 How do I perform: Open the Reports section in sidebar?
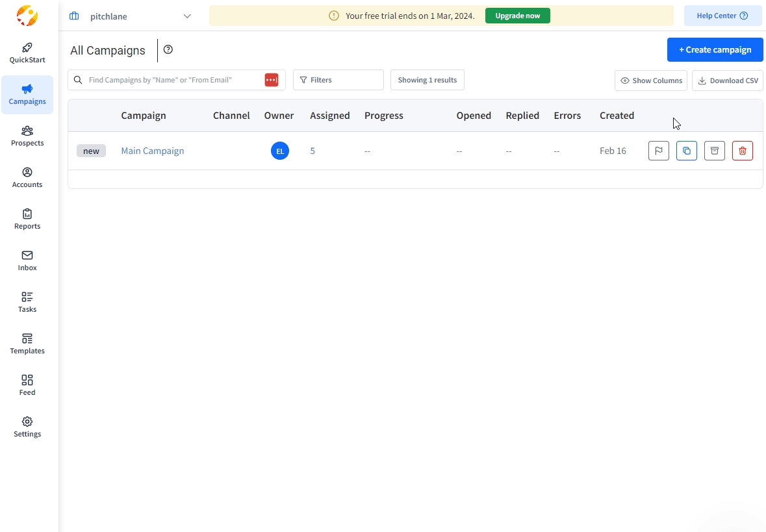point(27,219)
